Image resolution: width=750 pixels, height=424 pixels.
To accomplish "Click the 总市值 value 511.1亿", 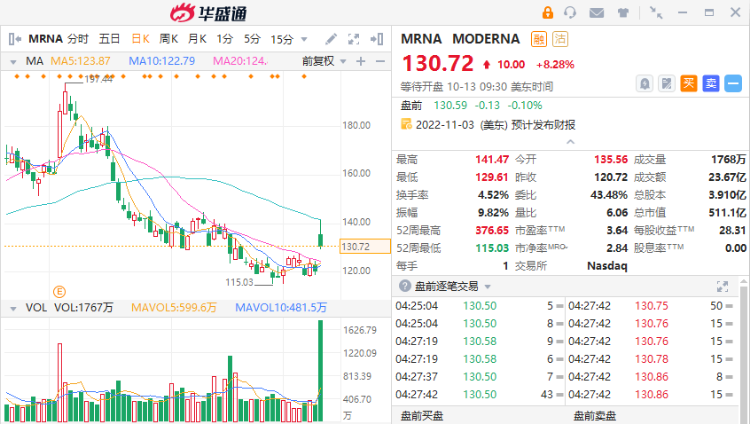I will pos(727,212).
